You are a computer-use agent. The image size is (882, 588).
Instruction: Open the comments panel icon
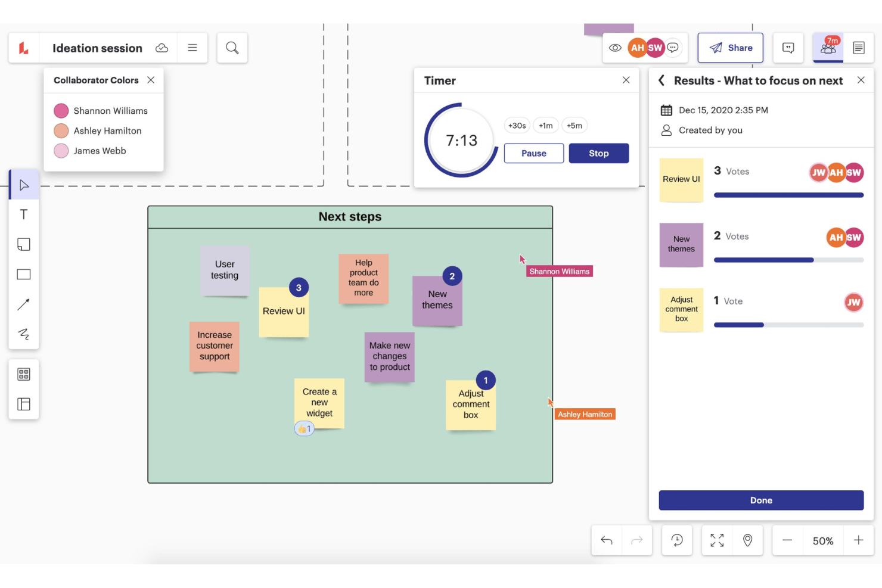(788, 48)
